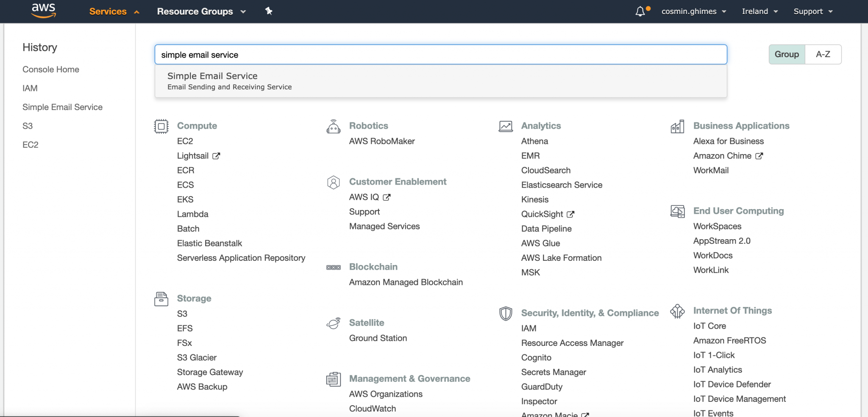The height and width of the screenshot is (417, 868).
Task: Open Simple Email Service from History
Action: 62,107
